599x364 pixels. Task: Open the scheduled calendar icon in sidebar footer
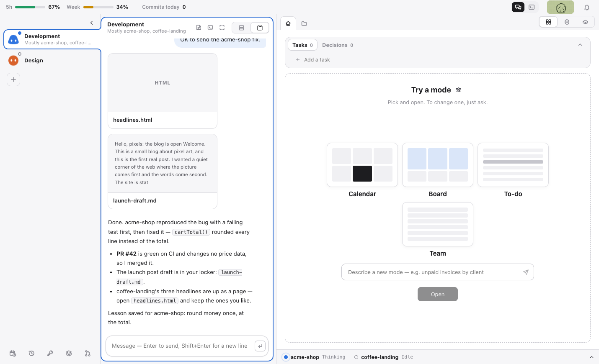coord(13,354)
